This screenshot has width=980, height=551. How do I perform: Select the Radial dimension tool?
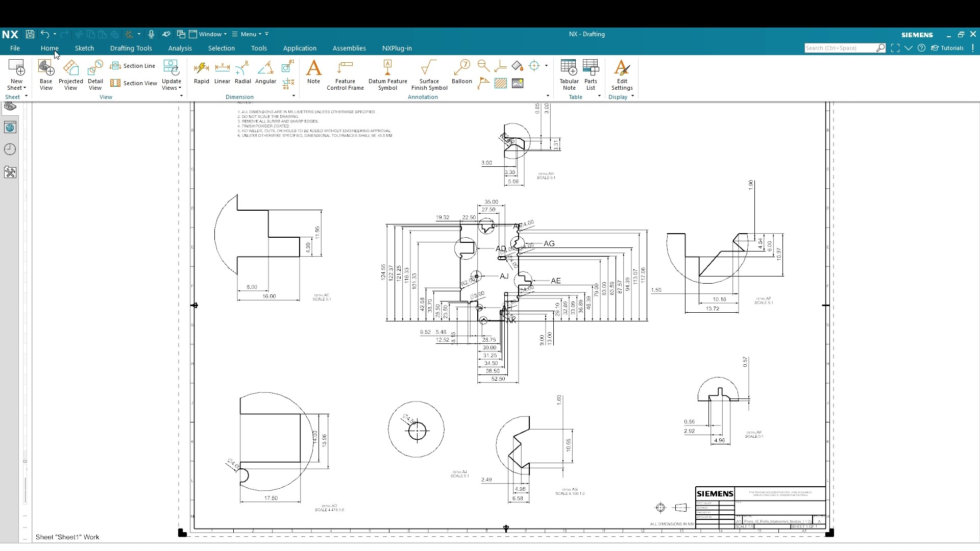point(243,74)
